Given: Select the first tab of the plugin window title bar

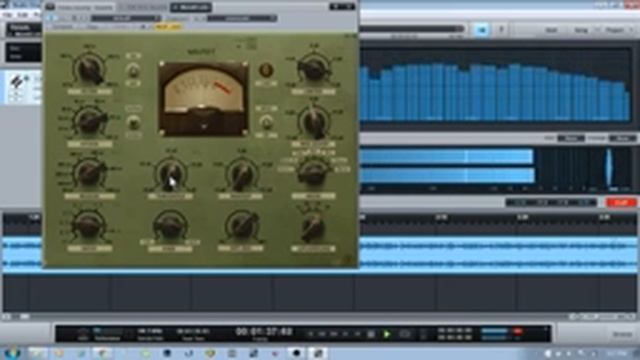Looking at the screenshot, I should (x=85, y=7).
